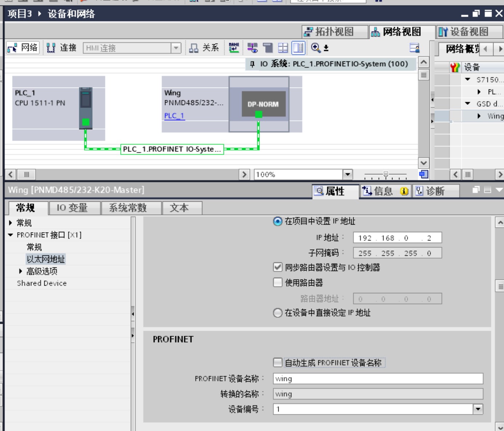Image resolution: width=504 pixels, height=431 pixels.
Task: Switch to 拓扑视图 (Topology view) tab
Action: coord(334,32)
